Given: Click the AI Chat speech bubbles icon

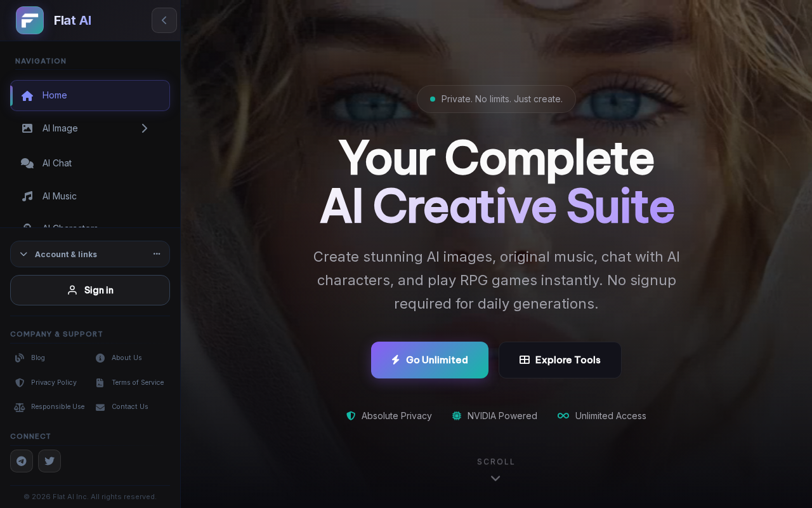Looking at the screenshot, I should point(27,163).
